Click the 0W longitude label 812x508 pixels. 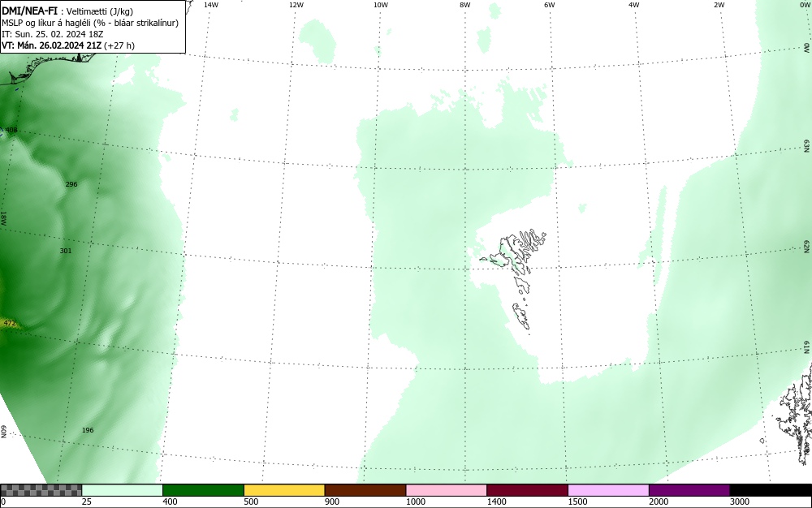[x=804, y=5]
